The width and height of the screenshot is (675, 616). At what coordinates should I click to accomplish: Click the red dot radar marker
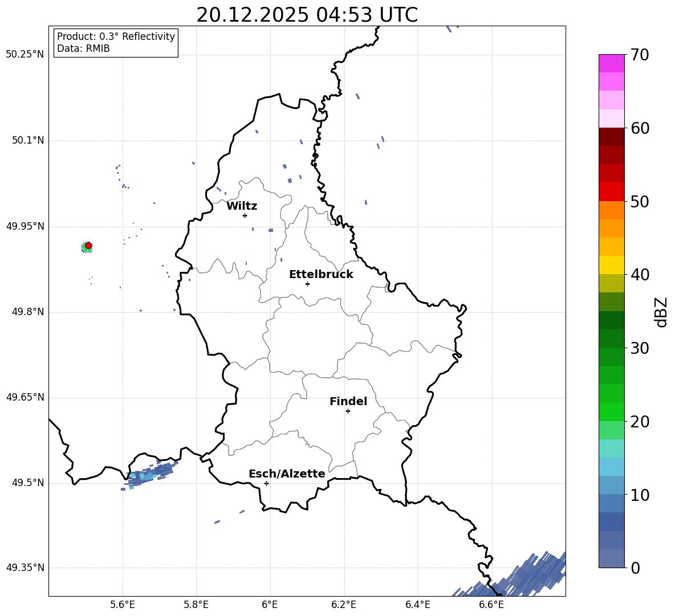pyautogui.click(x=88, y=246)
